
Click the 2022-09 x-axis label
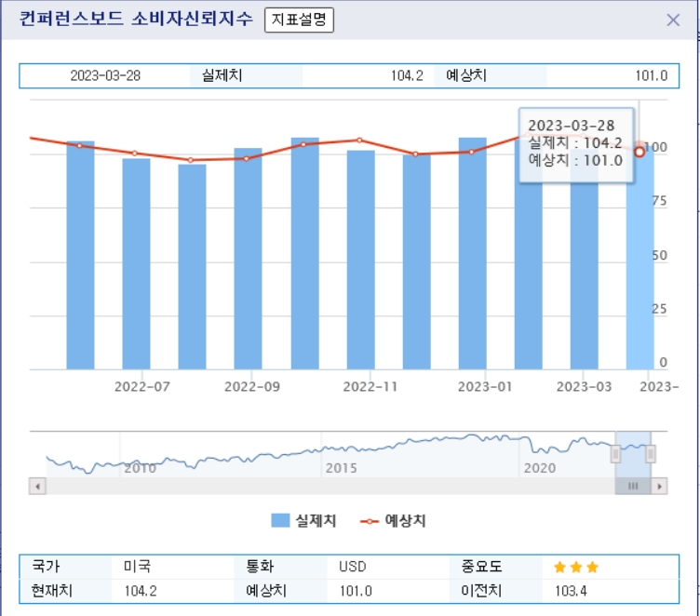[251, 386]
